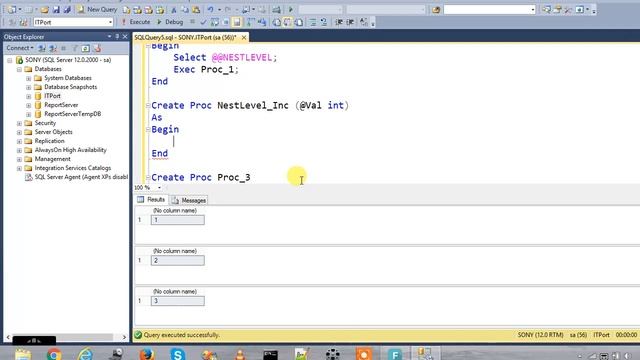Image resolution: width=640 pixels, height=360 pixels.
Task: Click the Disconnect icon in Object Explorer
Action: (53, 49)
